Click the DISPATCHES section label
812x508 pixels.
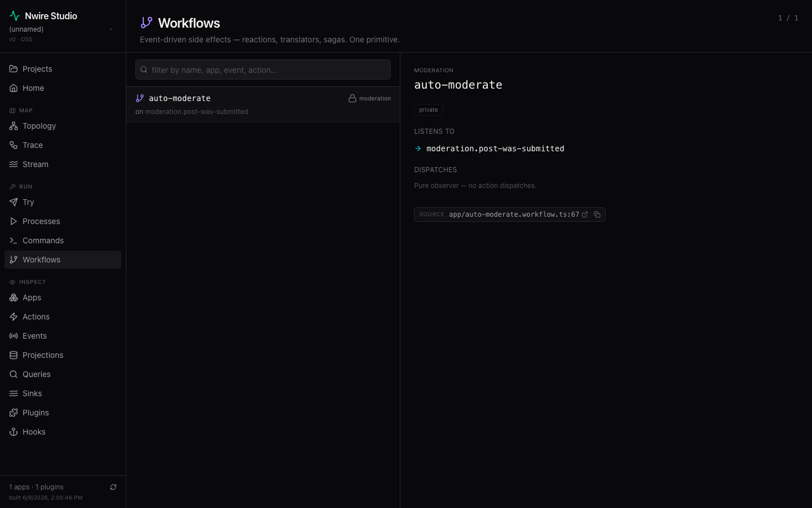(x=435, y=170)
